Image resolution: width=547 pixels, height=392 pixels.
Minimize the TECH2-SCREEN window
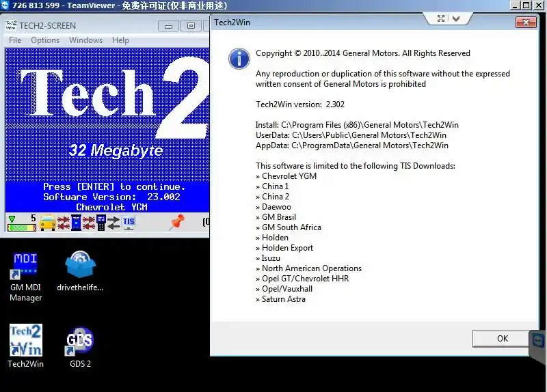(168, 26)
